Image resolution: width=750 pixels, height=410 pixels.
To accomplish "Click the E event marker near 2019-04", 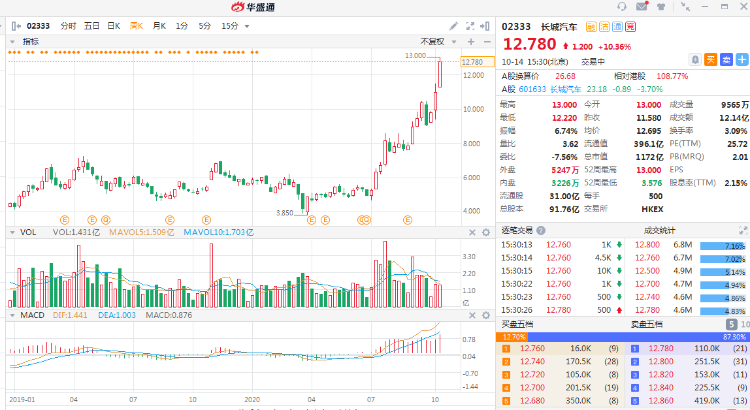I will coord(65,220).
